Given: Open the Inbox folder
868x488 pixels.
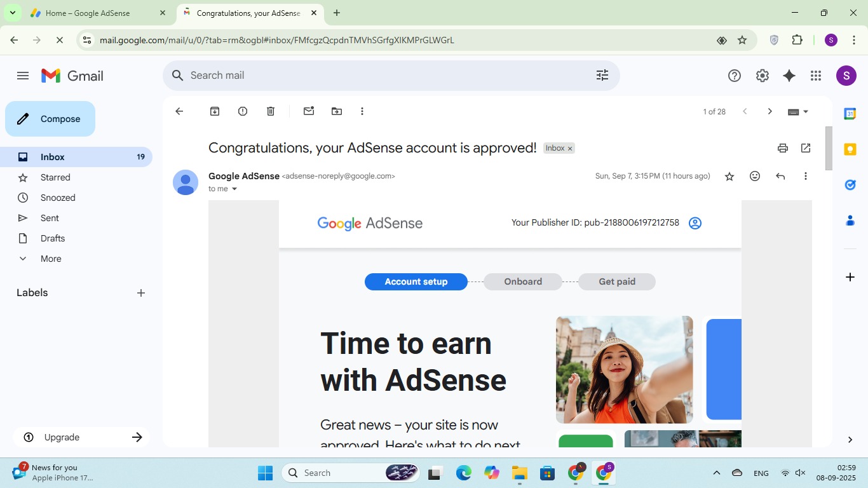Looking at the screenshot, I should (76, 157).
